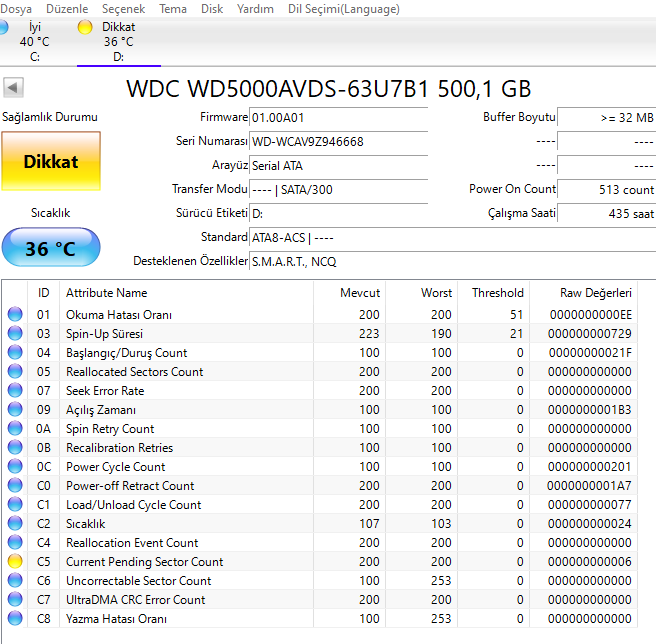The height and width of the screenshot is (644, 656).
Task: Click the yellow Dikkat health status button
Action: 51,162
